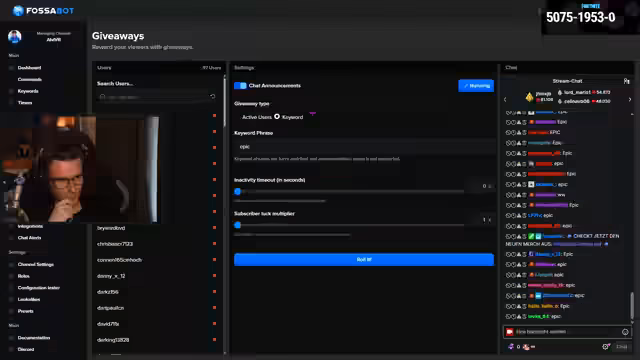
Task: Open the chat users list icon beside Stream-Chat
Action: coord(627,81)
